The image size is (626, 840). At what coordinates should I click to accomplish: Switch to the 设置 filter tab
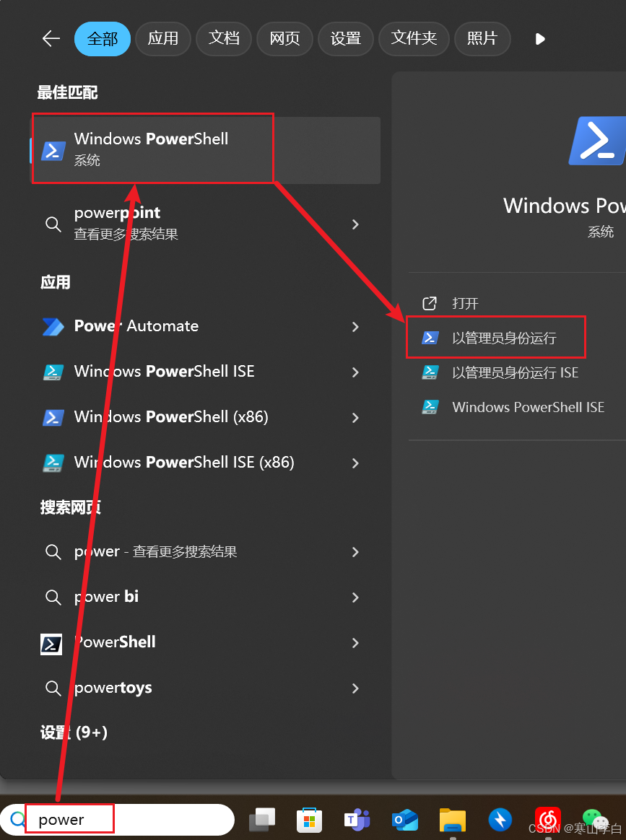(345, 39)
